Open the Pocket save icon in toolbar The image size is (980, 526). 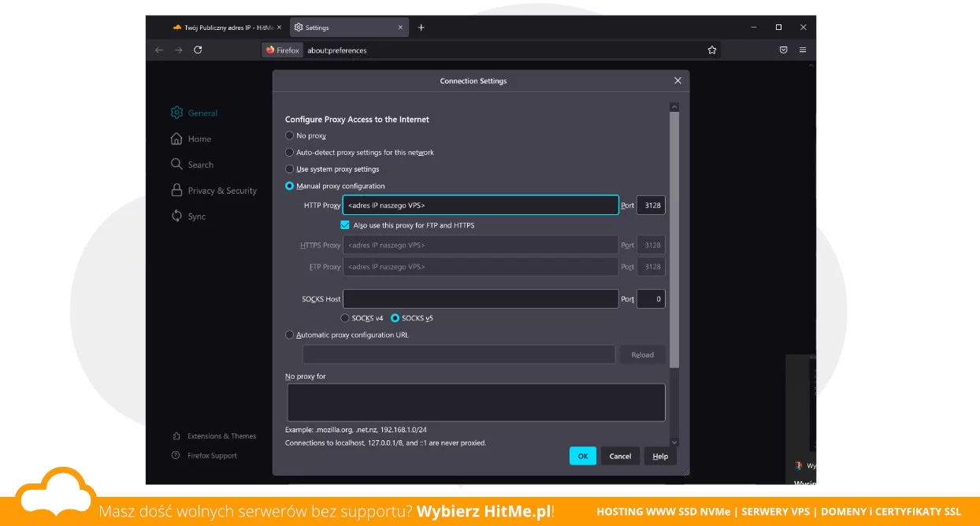pyautogui.click(x=783, y=50)
